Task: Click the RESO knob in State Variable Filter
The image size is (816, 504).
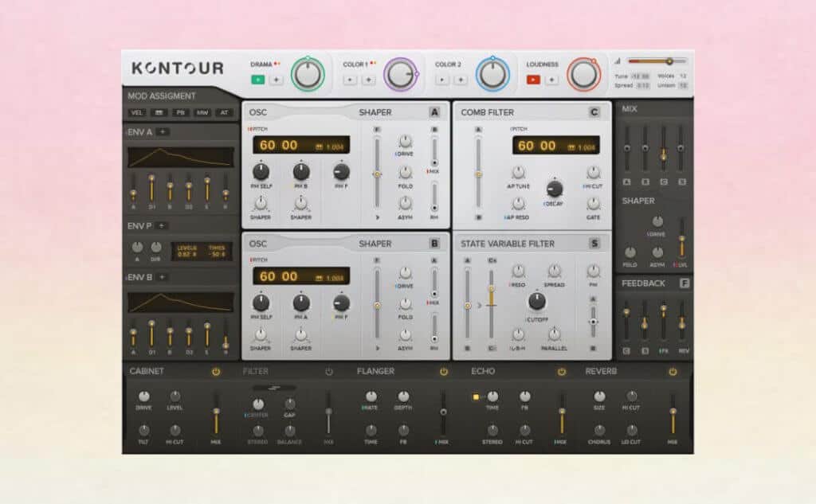Action: click(x=518, y=271)
